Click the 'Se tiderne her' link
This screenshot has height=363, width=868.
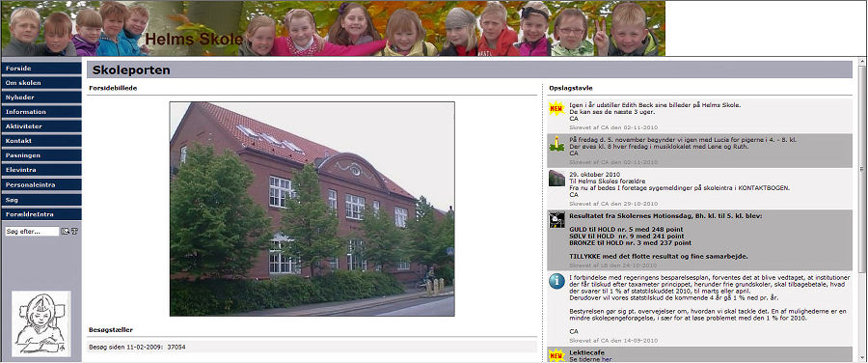[589, 359]
